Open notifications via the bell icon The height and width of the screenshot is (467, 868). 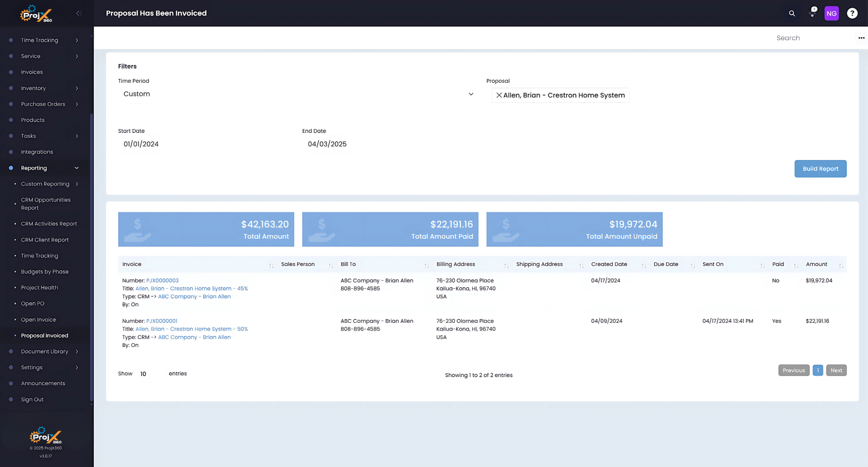pyautogui.click(x=812, y=13)
